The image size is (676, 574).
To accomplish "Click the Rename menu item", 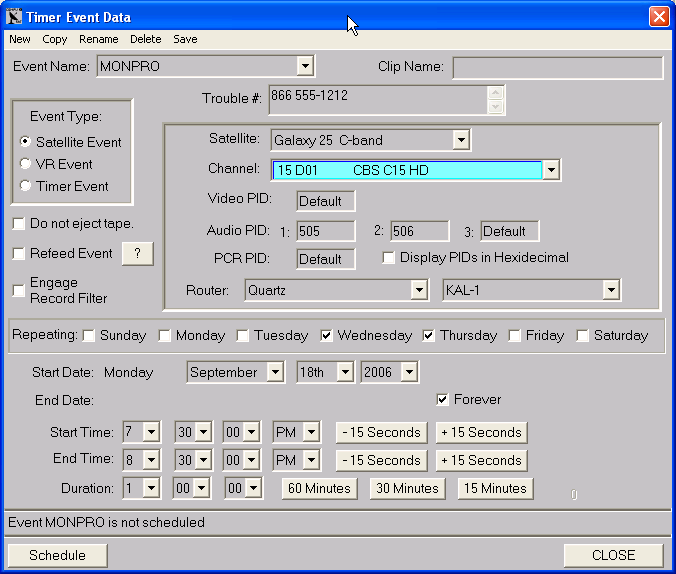I will pos(99,40).
